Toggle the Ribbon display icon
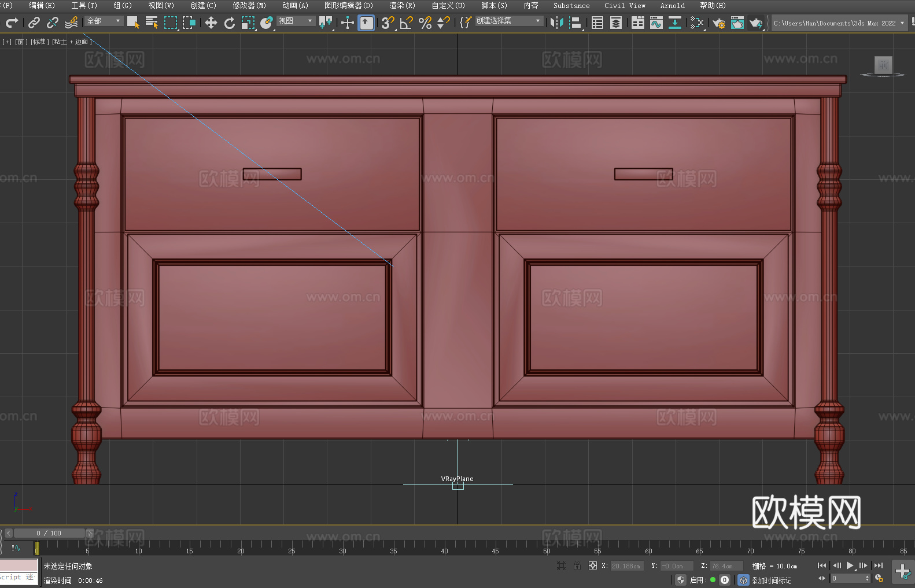 tap(638, 23)
